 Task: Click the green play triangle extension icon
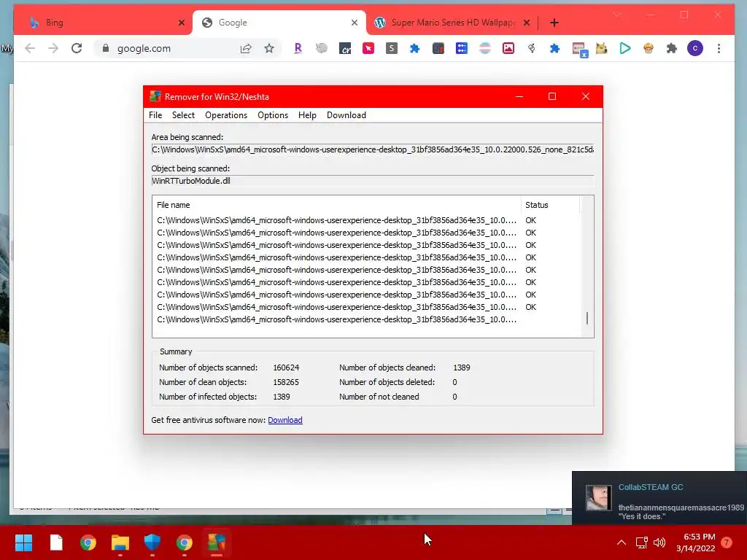click(625, 48)
